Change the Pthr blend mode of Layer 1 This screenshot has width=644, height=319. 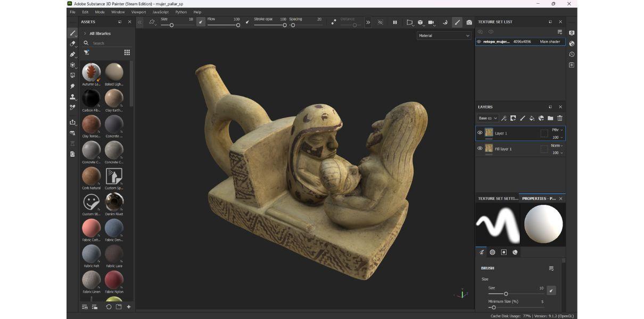point(557,130)
